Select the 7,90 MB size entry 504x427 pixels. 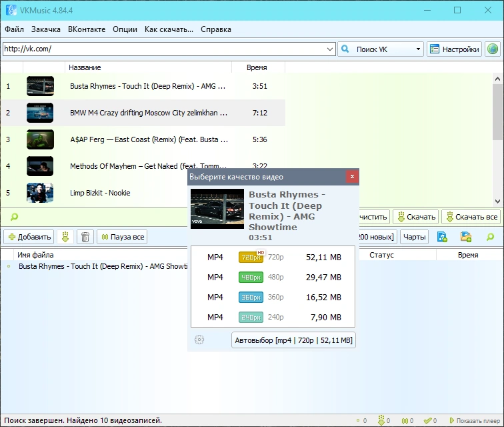[x=325, y=318]
